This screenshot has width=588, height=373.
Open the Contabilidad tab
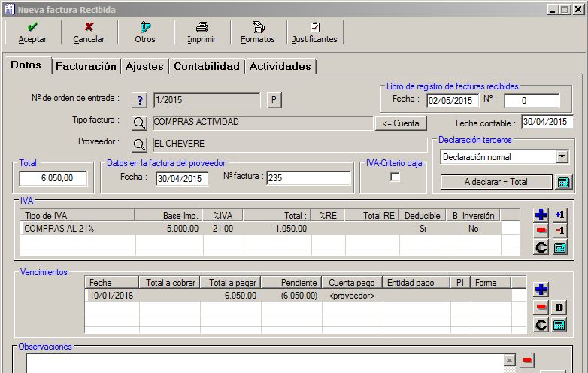click(x=207, y=66)
